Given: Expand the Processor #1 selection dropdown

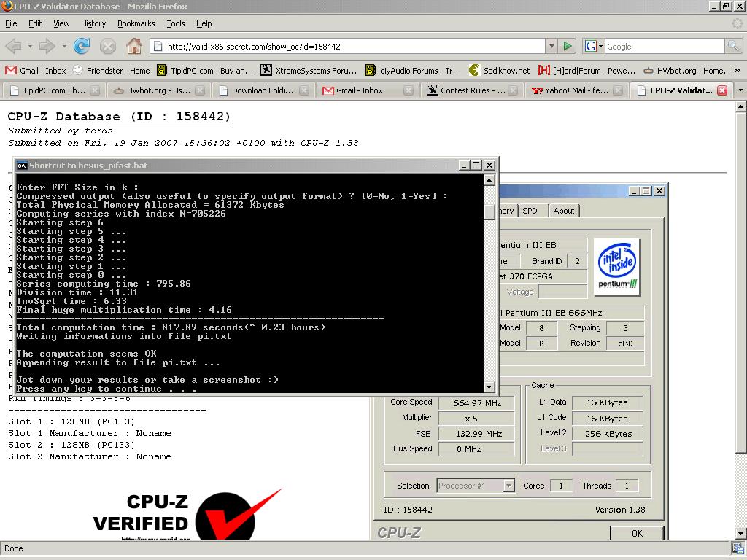Looking at the screenshot, I should click(x=508, y=486).
